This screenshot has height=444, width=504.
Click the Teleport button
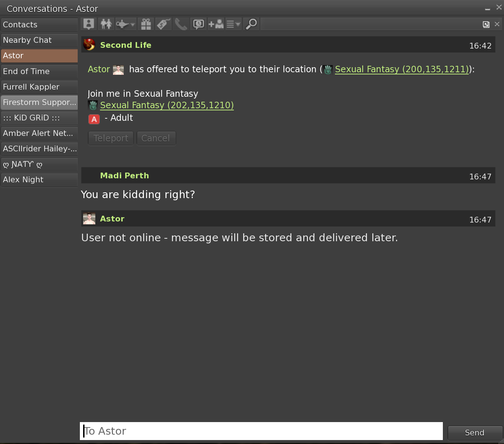(111, 138)
